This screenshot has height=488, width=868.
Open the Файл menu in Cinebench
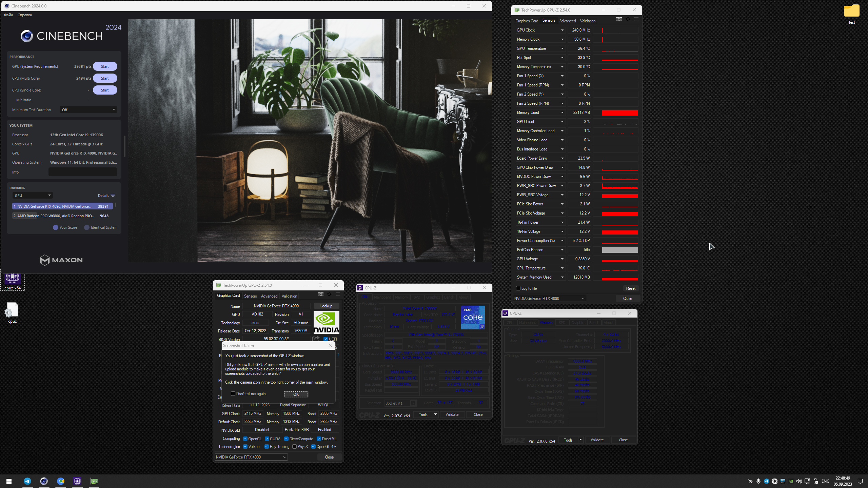click(x=8, y=15)
